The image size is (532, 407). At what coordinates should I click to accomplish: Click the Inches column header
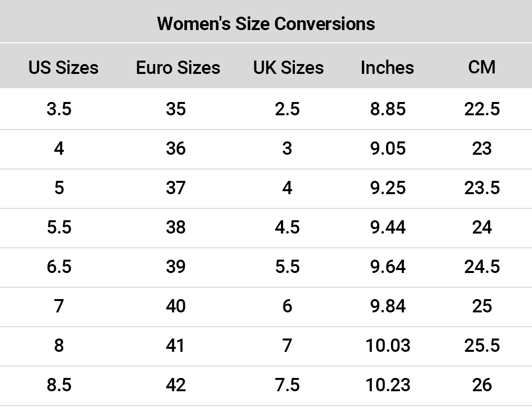[x=387, y=68]
